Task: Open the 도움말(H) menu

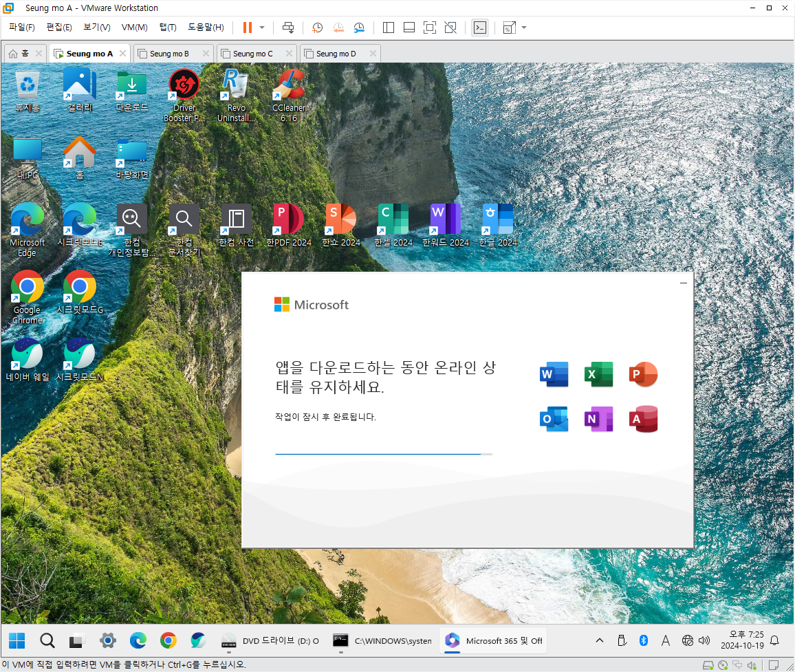Action: tap(206, 28)
